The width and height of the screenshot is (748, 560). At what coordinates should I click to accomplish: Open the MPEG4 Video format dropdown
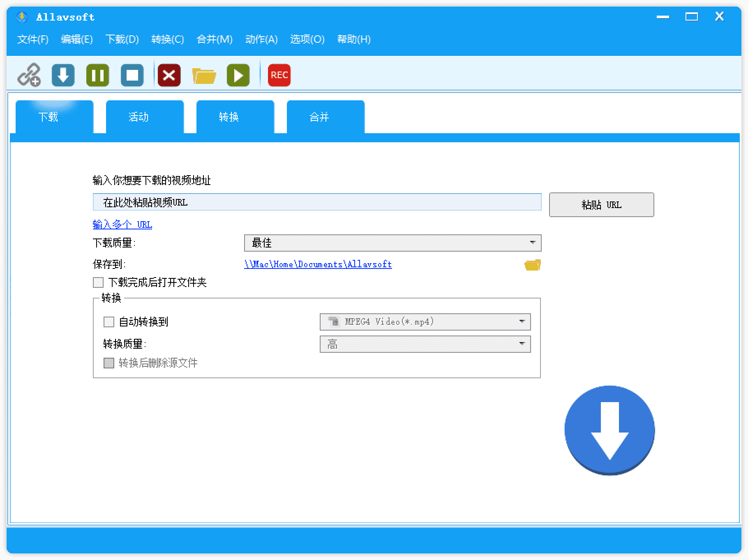click(425, 322)
